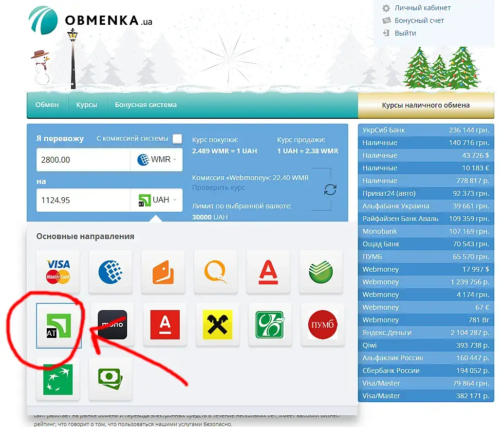The height and width of the screenshot is (427, 504).
Task: Select the red square AlfaBank Ukraine icon
Action: pyautogui.click(x=165, y=325)
